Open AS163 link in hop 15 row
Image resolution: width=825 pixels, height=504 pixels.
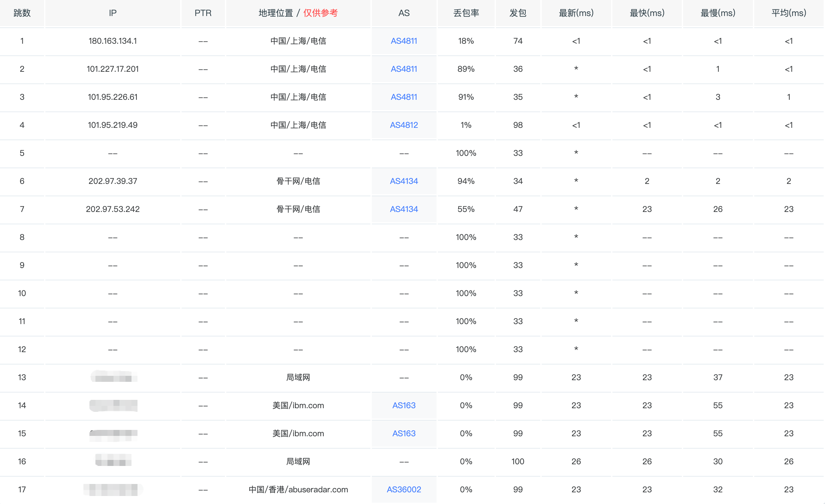click(404, 434)
